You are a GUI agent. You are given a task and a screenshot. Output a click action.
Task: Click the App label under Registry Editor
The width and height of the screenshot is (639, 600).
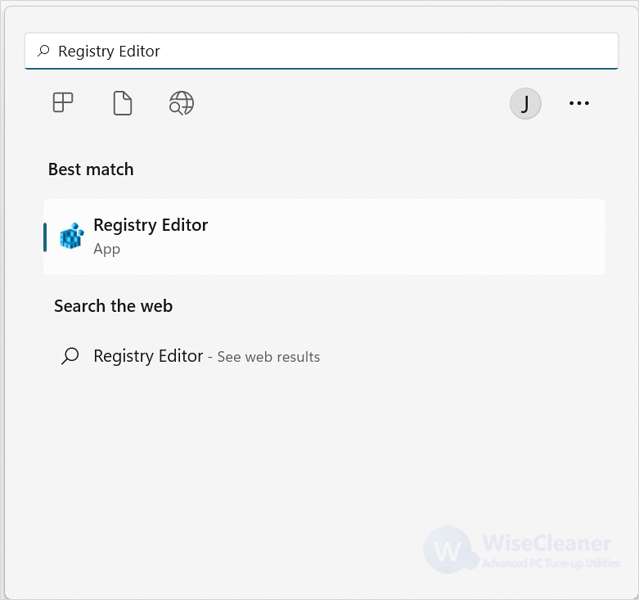tap(107, 249)
